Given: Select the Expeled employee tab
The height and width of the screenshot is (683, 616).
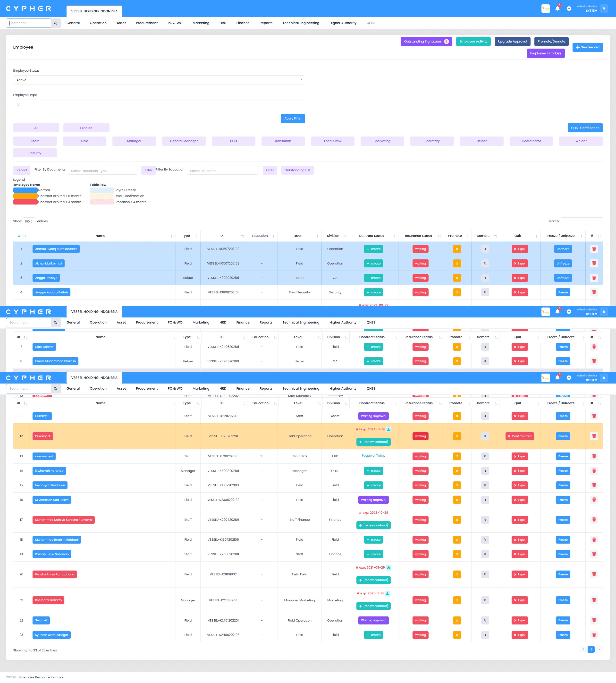Looking at the screenshot, I should coord(86,128).
